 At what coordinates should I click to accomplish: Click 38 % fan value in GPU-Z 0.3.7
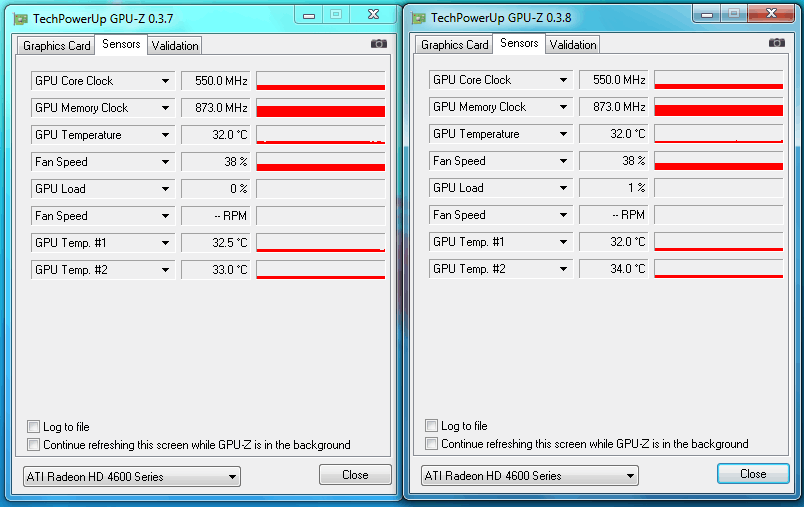pyautogui.click(x=216, y=162)
